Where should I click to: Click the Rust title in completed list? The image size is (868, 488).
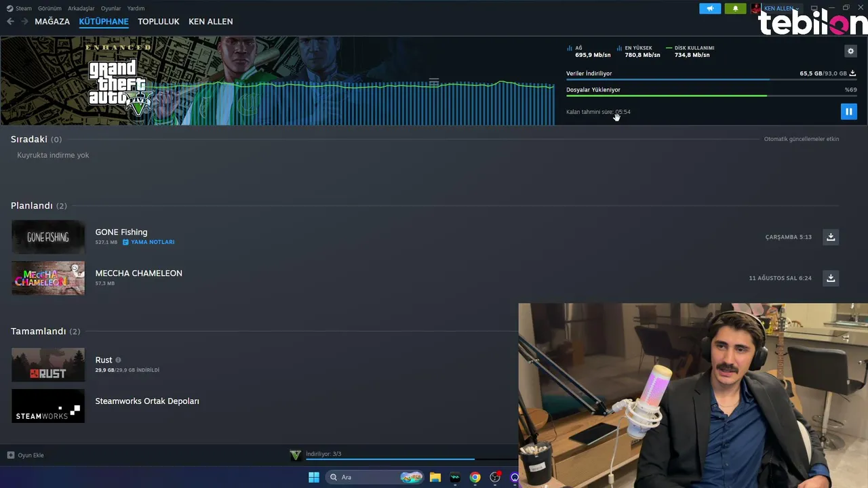(x=104, y=360)
